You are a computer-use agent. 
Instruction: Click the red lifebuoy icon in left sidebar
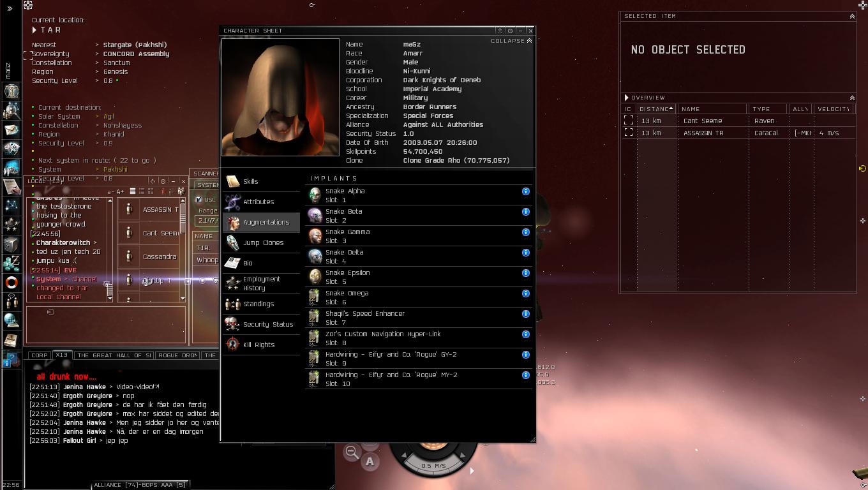click(11, 282)
